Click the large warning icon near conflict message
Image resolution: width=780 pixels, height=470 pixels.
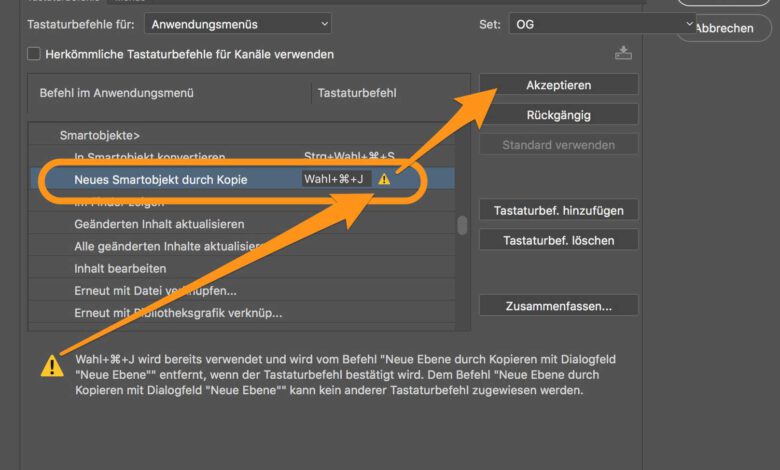point(52,365)
